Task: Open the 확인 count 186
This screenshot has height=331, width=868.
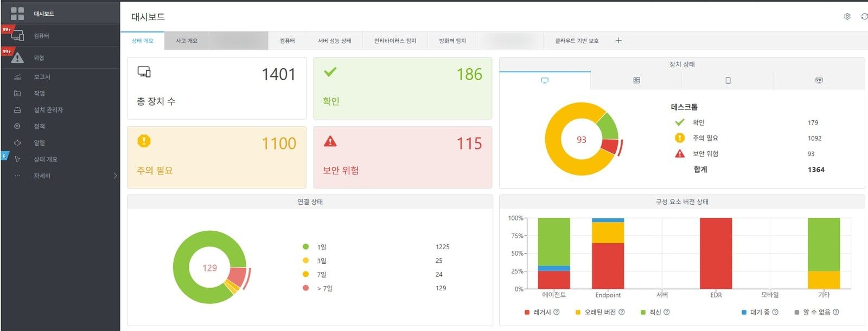Action: [469, 74]
